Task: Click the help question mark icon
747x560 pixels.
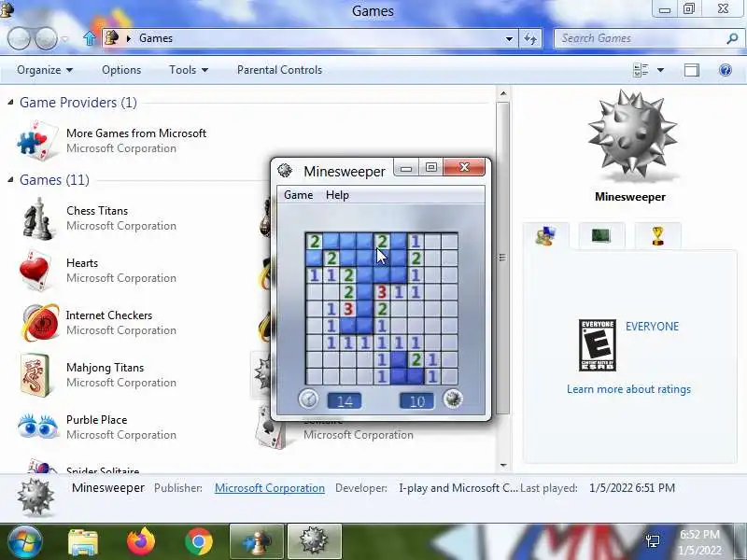Action: (726, 71)
